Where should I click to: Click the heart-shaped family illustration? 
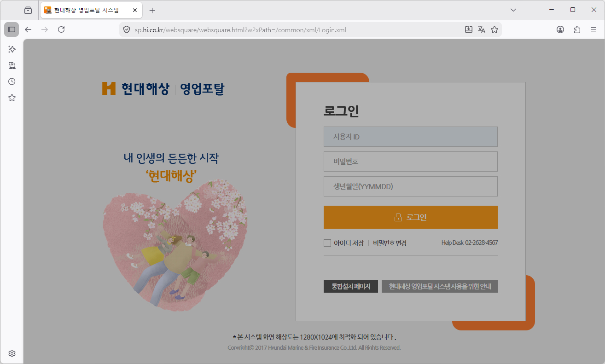175,245
